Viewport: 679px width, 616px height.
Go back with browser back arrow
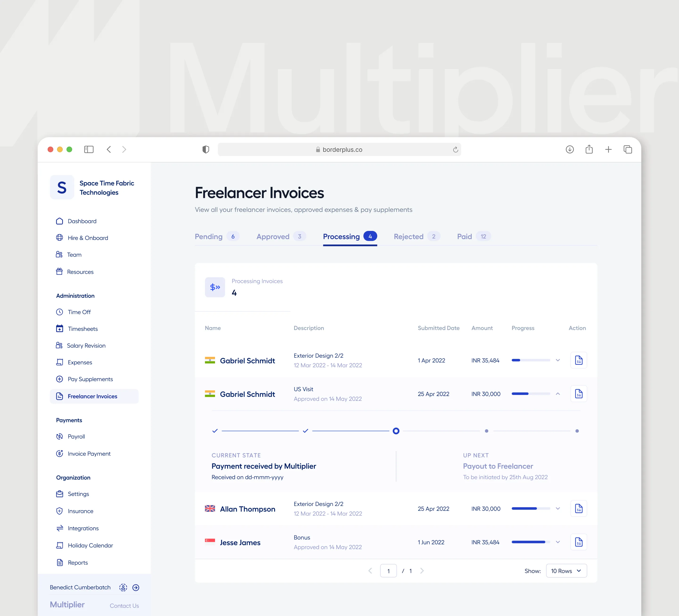click(109, 149)
